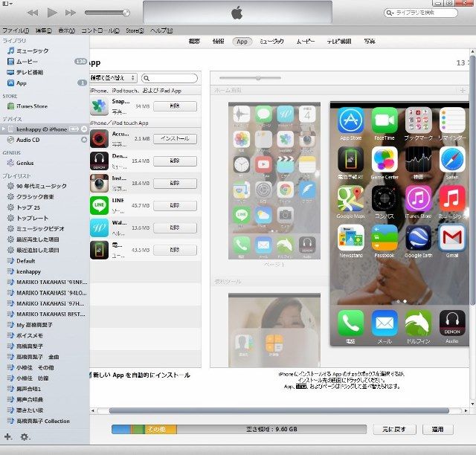This screenshot has width=476, height=455.
Task: Expand the kenhappy iPhone device tree
Action: pyautogui.click(x=4, y=129)
